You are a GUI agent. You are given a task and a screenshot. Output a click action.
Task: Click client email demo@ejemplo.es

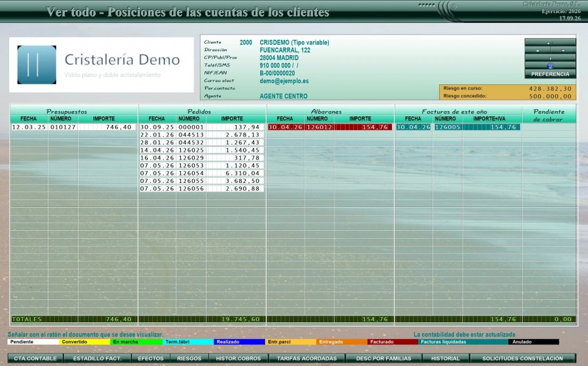pyautogui.click(x=284, y=81)
